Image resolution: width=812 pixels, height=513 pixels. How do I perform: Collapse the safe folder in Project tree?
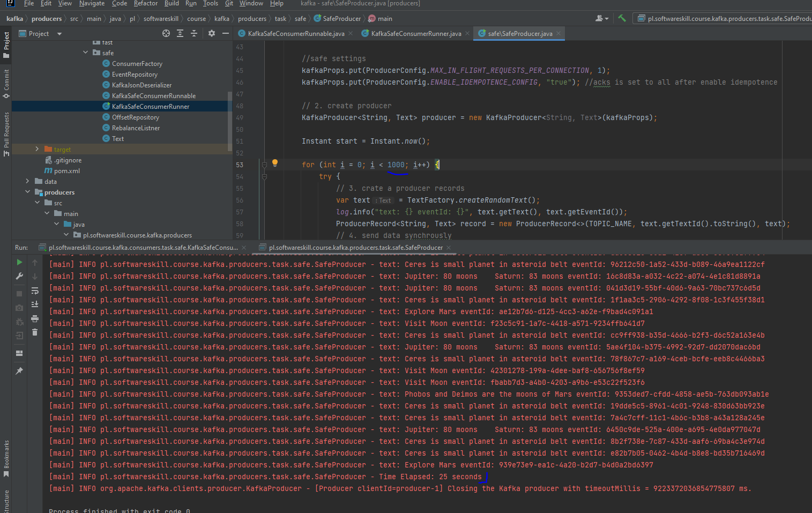click(85, 53)
